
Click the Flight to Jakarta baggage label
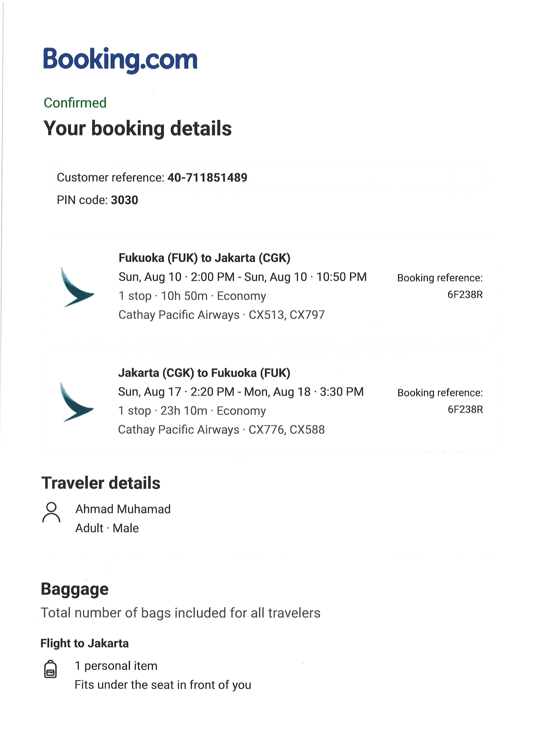[85, 643]
